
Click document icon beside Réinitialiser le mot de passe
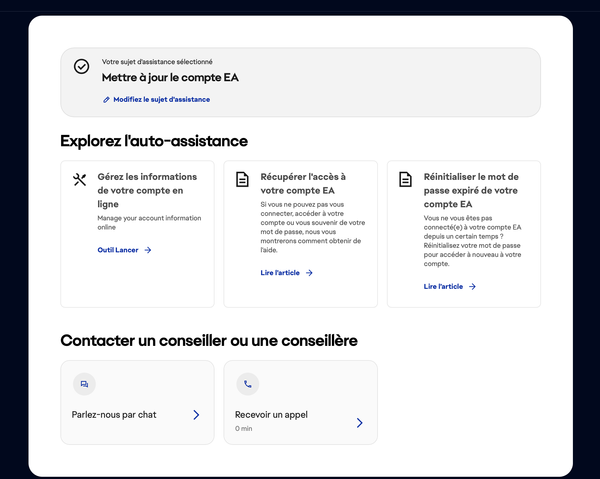tap(405, 180)
